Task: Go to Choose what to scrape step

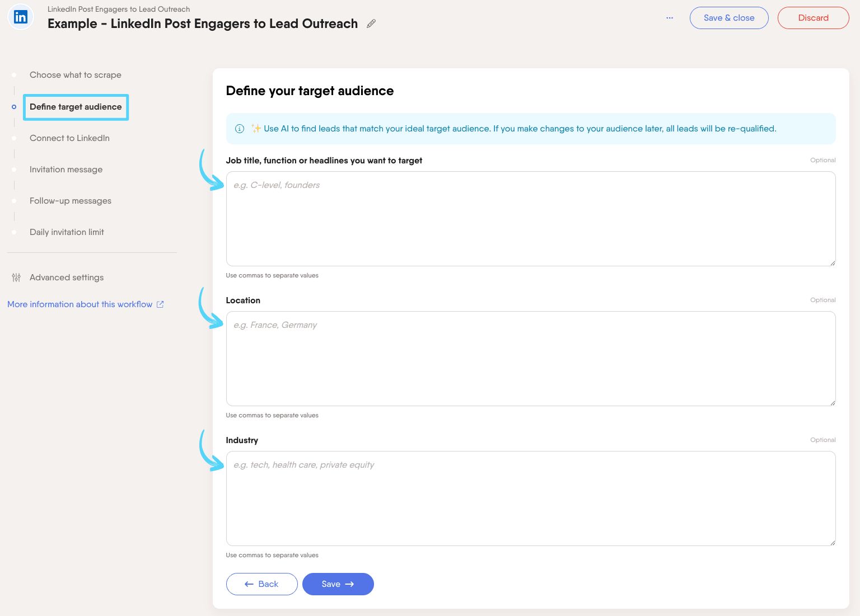Action: (76, 75)
